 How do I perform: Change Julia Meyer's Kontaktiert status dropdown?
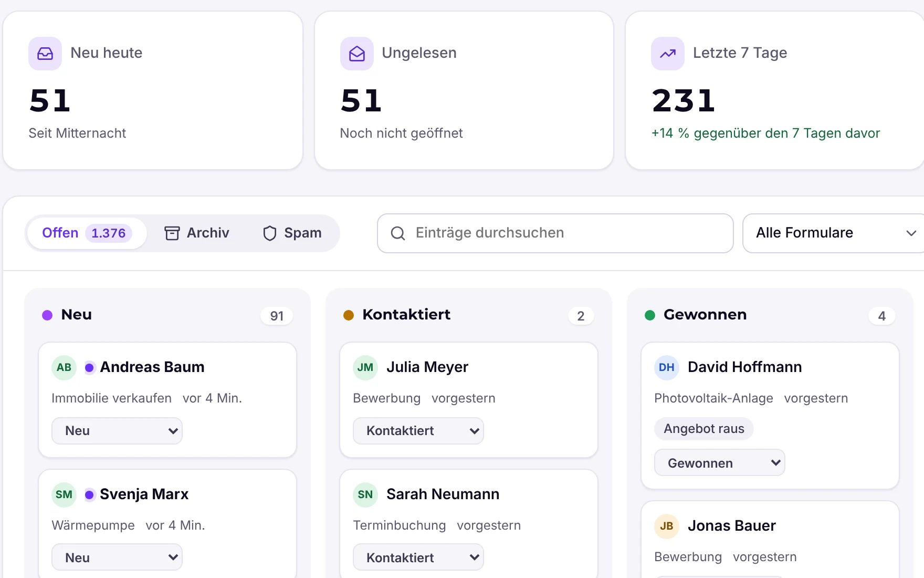pyautogui.click(x=418, y=431)
